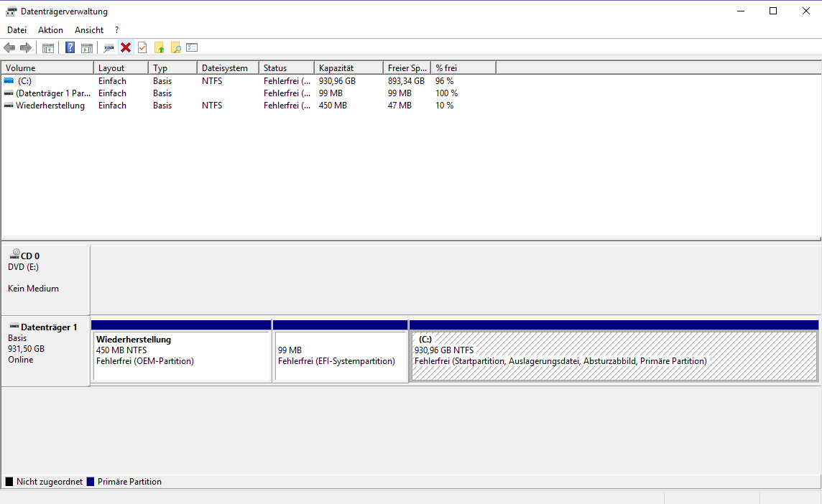
Task: Click the blue Primäre Partition legend swatch
Action: point(90,482)
